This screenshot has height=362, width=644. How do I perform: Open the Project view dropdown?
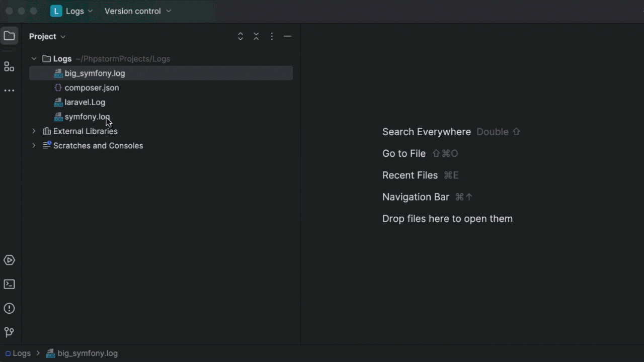point(47,36)
